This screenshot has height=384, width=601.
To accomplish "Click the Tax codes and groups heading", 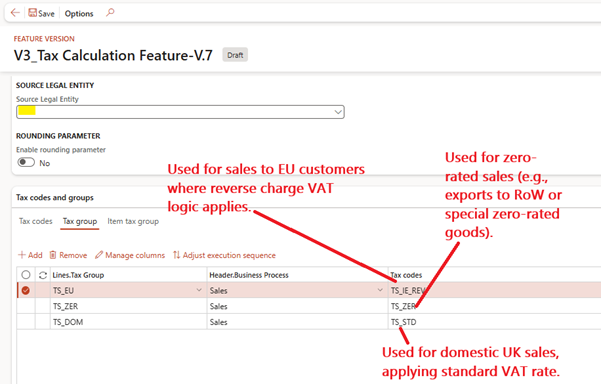I will (55, 197).
